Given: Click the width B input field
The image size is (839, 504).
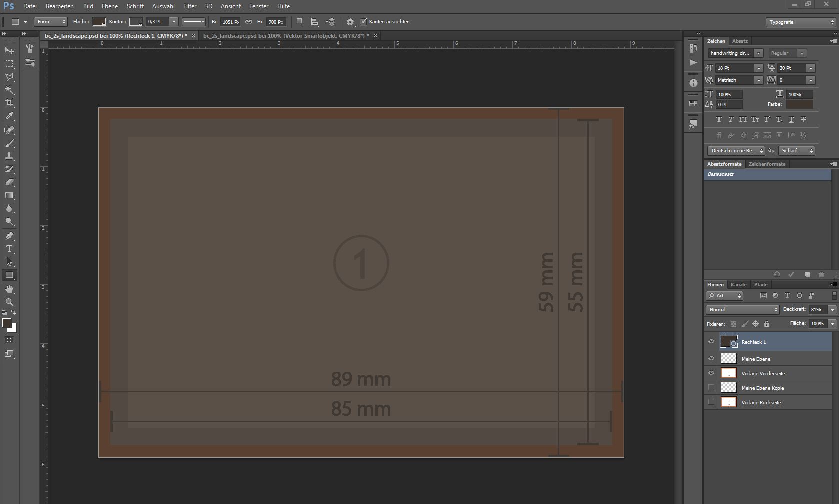Looking at the screenshot, I should pos(230,22).
